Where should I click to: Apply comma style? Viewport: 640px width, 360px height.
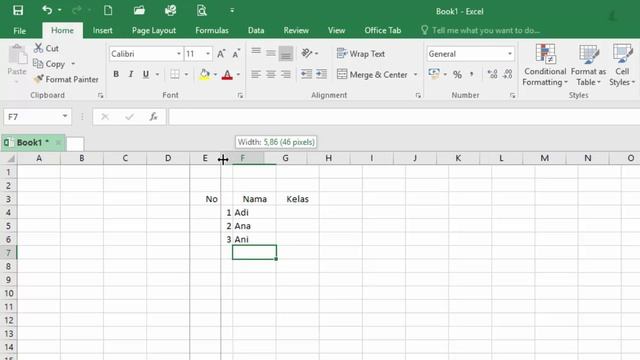coord(472,74)
